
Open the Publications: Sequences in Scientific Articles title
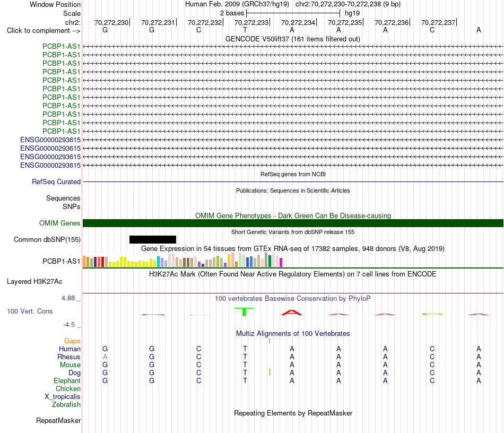293,190
